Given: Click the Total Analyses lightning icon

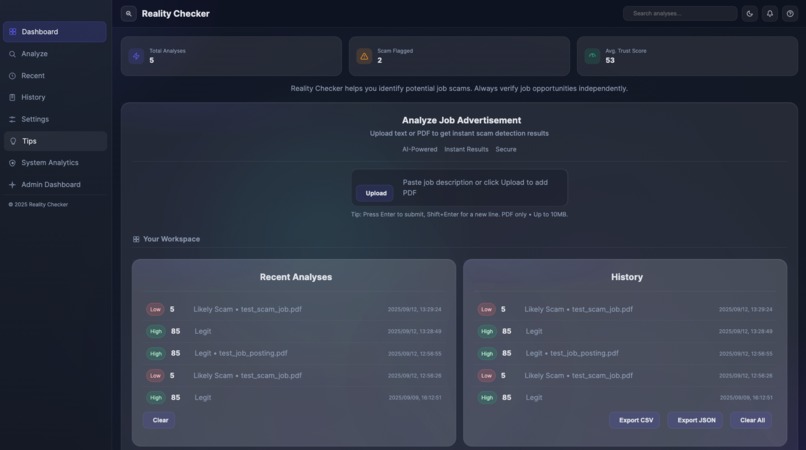Looking at the screenshot, I should point(136,56).
